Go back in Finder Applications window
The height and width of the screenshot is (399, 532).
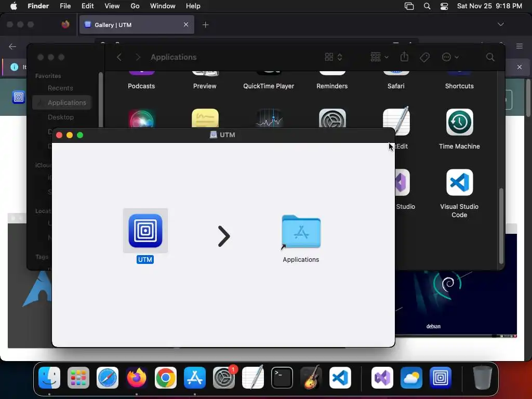click(119, 57)
